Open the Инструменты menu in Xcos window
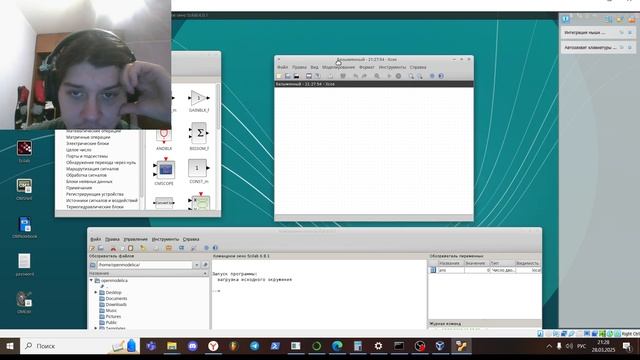640x360 pixels. (392, 67)
